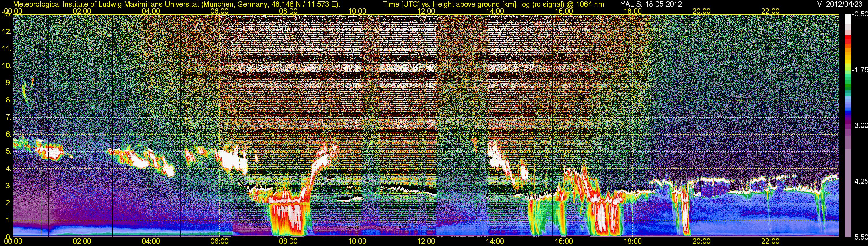Click the height axis label 4
This screenshot has width=868, height=246.
tap(8, 168)
